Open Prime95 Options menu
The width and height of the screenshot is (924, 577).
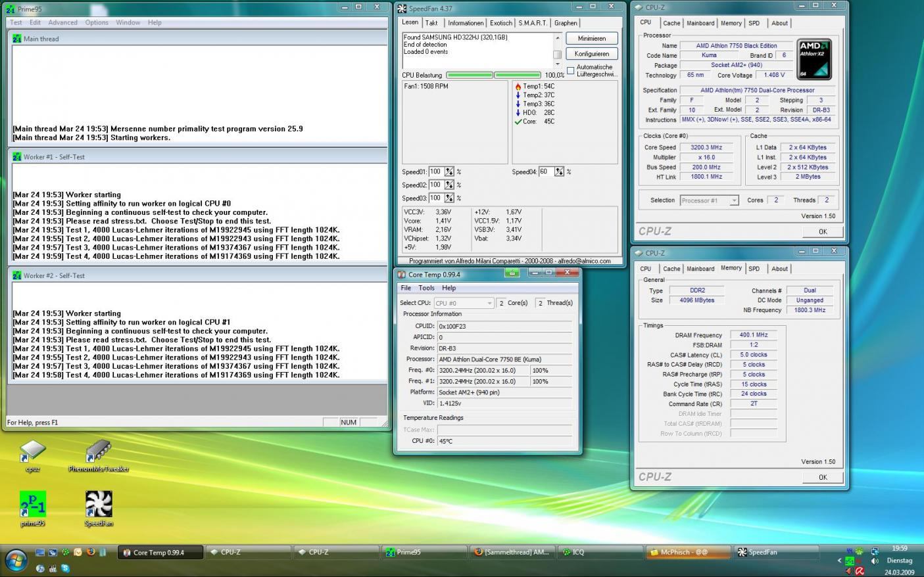coord(97,22)
